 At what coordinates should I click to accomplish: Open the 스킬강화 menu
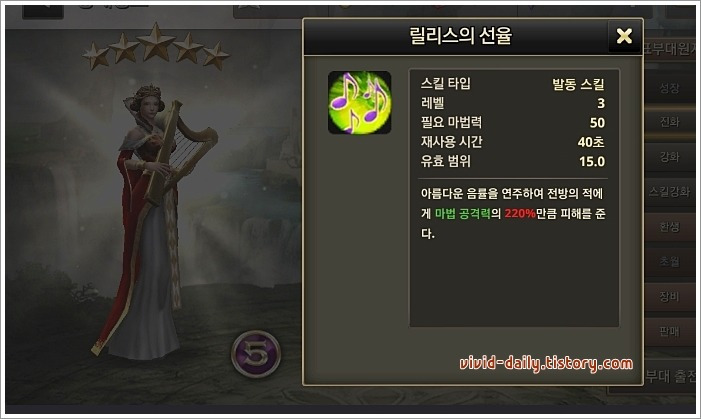pos(669,192)
